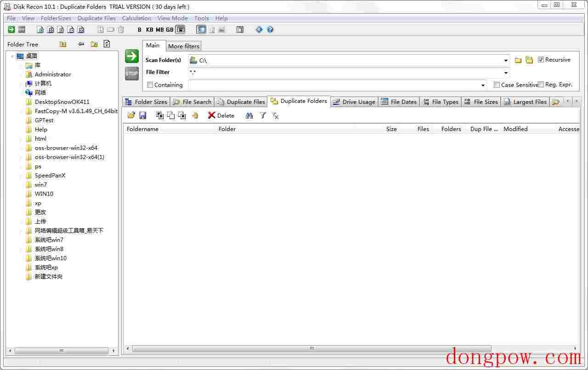
Task: Enable the Reg. Expr. checkbox
Action: tap(541, 85)
